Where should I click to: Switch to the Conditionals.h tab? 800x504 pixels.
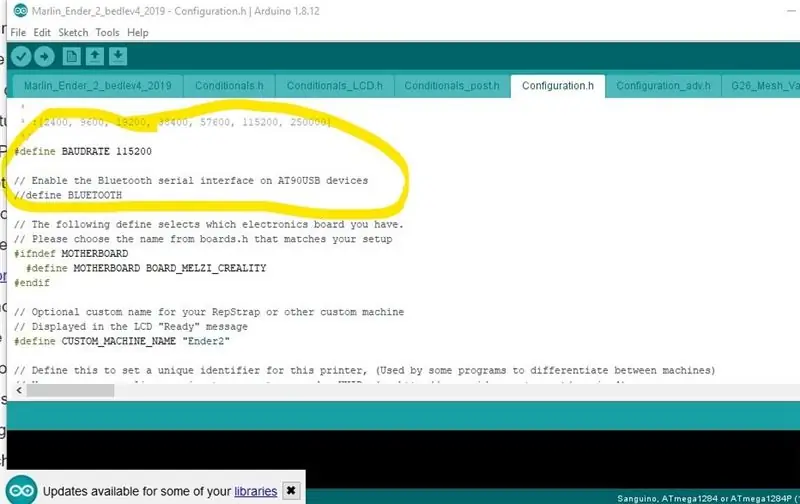point(229,86)
